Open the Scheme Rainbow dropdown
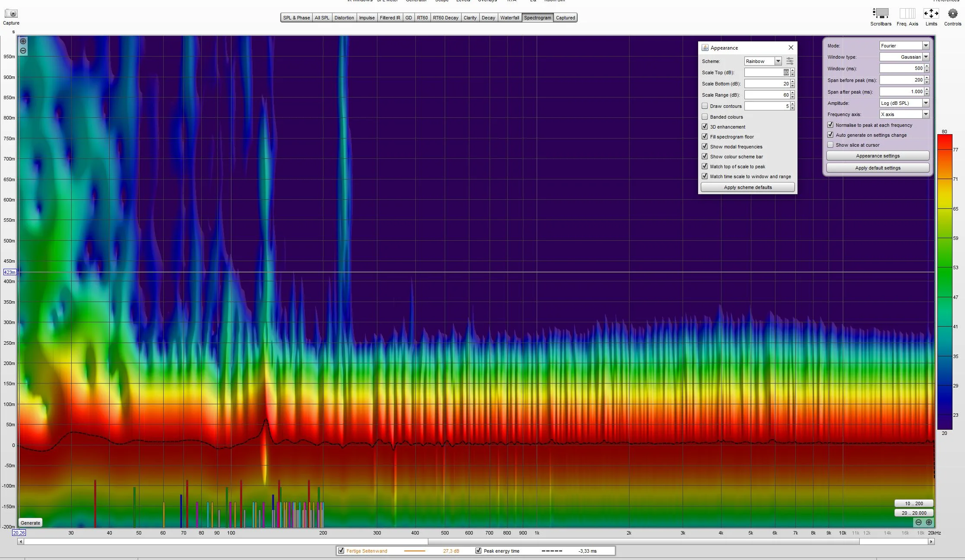This screenshot has width=965, height=560. pos(763,61)
